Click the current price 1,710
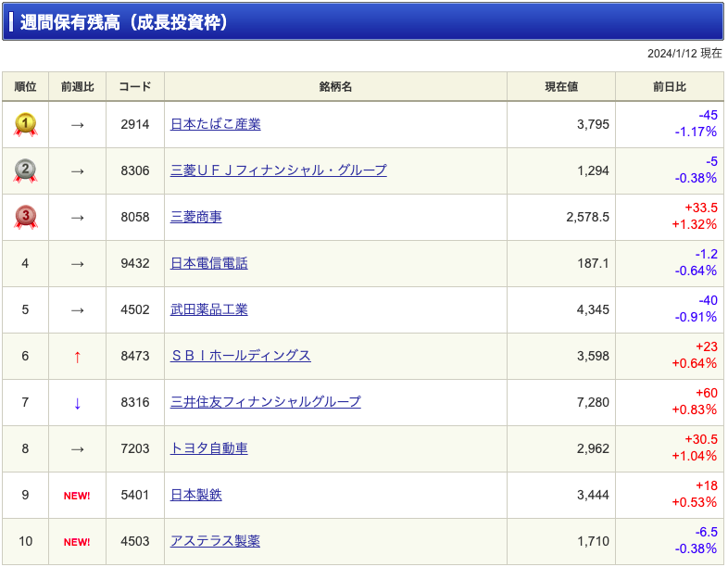 click(x=593, y=541)
